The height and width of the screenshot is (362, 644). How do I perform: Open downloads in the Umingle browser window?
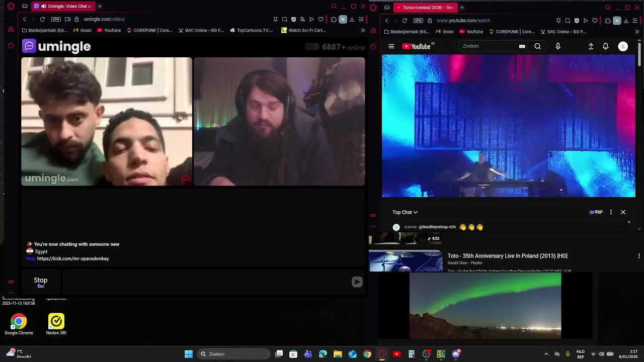point(352,20)
